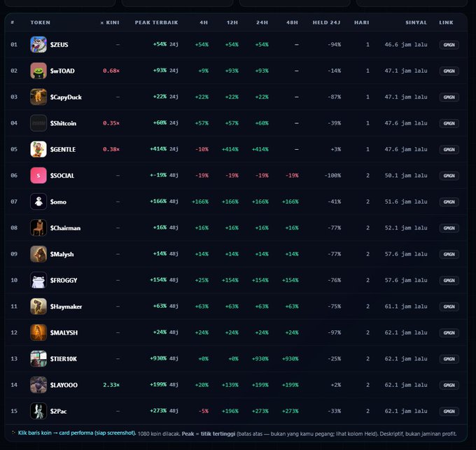Click the -97% held value for $MALYSH
The height and width of the screenshot is (450, 476).
coord(334,332)
